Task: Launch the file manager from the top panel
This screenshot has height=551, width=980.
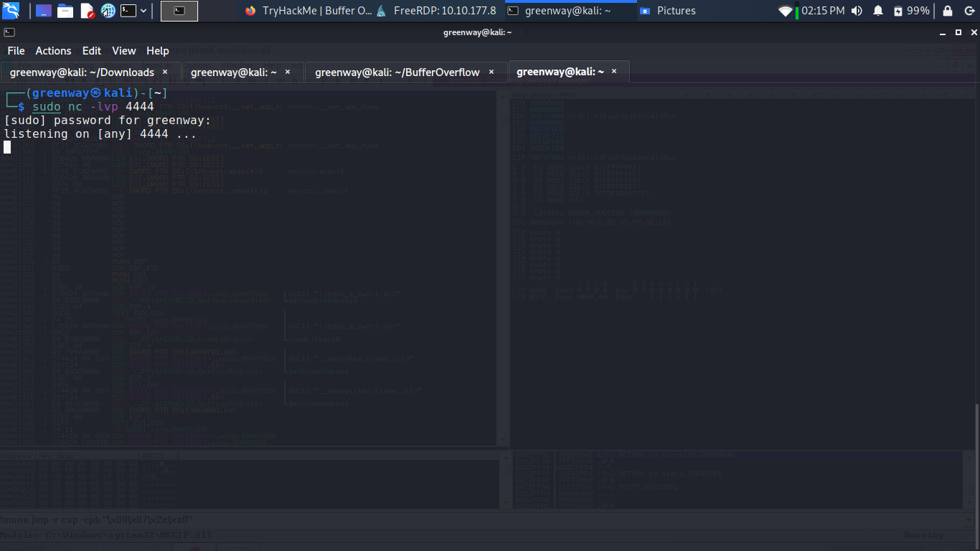Action: (x=66, y=11)
